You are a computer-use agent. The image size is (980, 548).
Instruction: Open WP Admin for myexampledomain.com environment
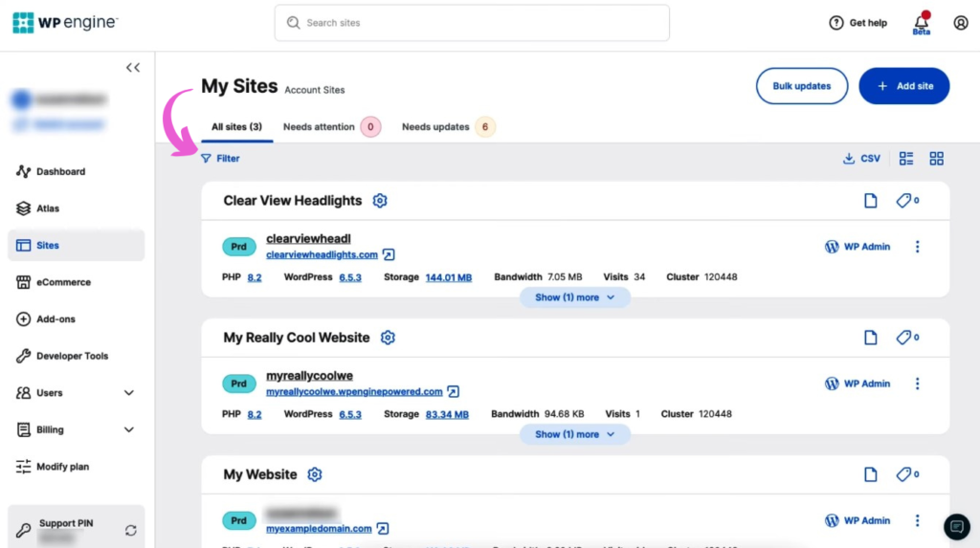click(x=857, y=520)
